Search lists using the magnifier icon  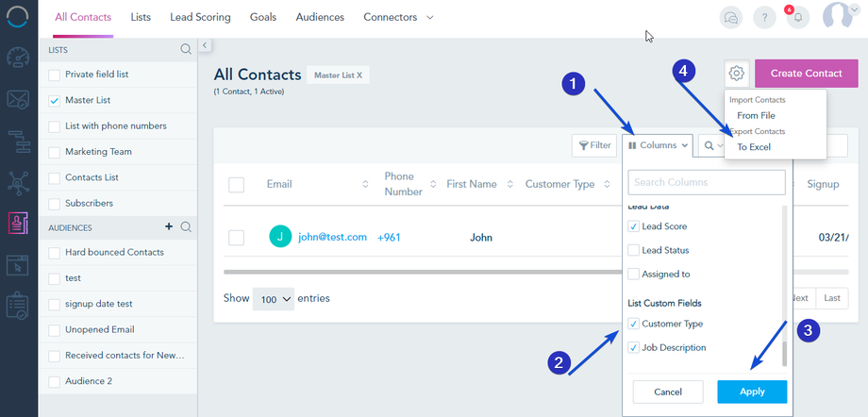[186, 49]
